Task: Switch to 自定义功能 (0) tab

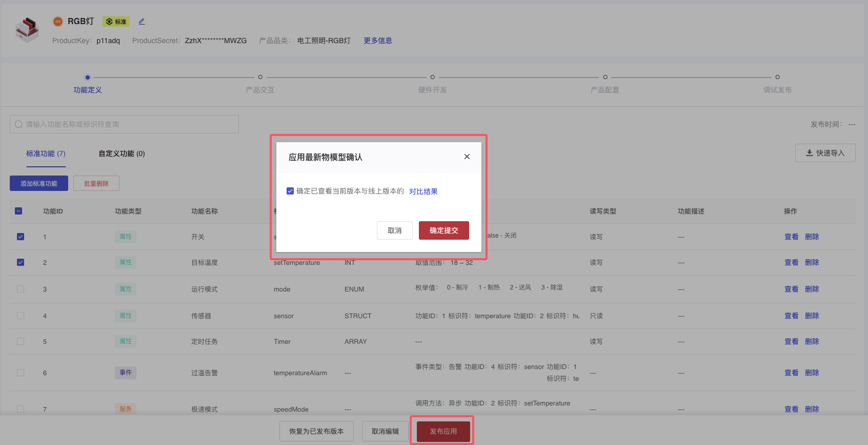Action: pyautogui.click(x=122, y=153)
